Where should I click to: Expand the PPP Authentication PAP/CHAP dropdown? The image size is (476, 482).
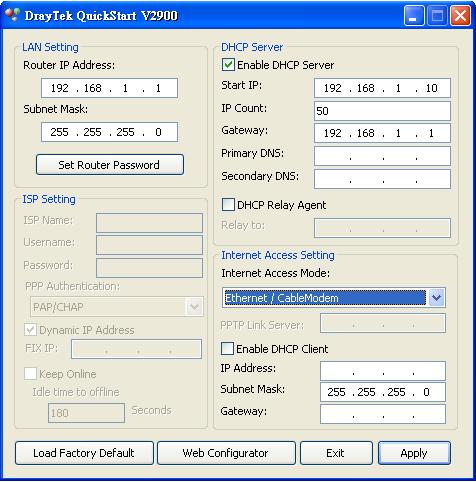pyautogui.click(x=194, y=307)
